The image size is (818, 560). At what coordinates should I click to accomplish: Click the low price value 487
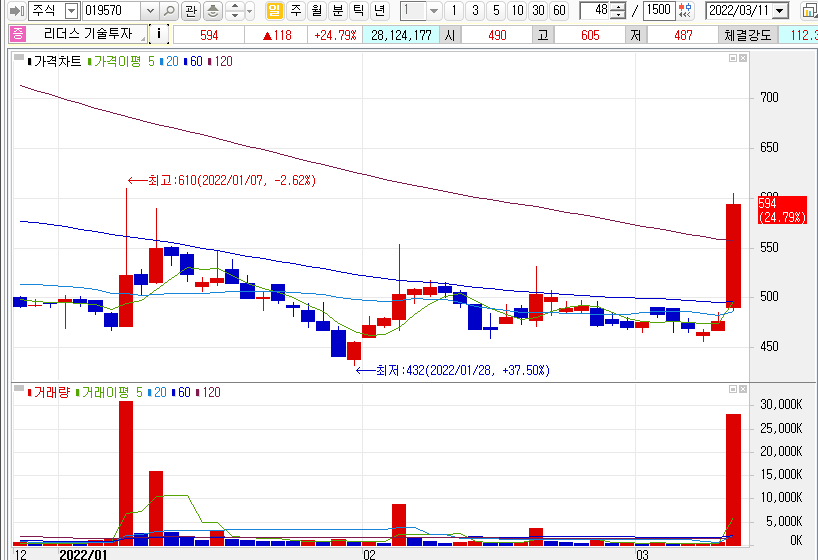point(683,35)
